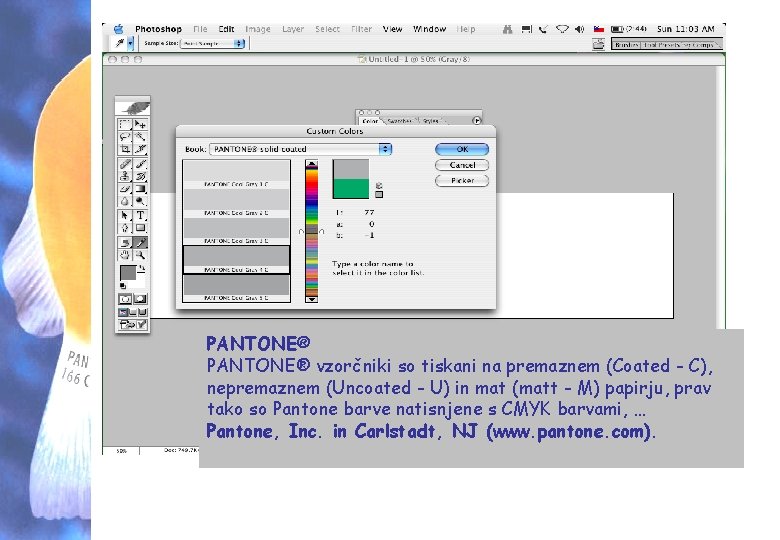The height and width of the screenshot is (540, 780).
Task: Switch to Standard Screen Mode
Action: (123, 312)
